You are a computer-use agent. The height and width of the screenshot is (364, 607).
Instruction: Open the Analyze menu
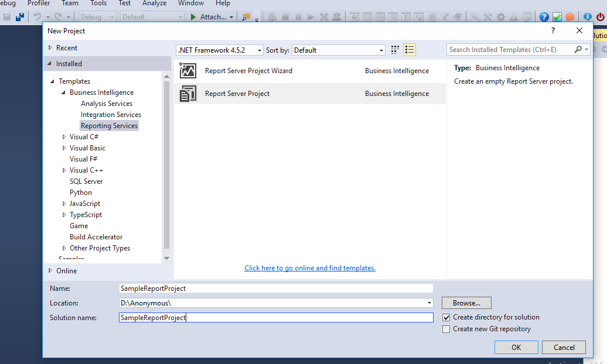[154, 4]
